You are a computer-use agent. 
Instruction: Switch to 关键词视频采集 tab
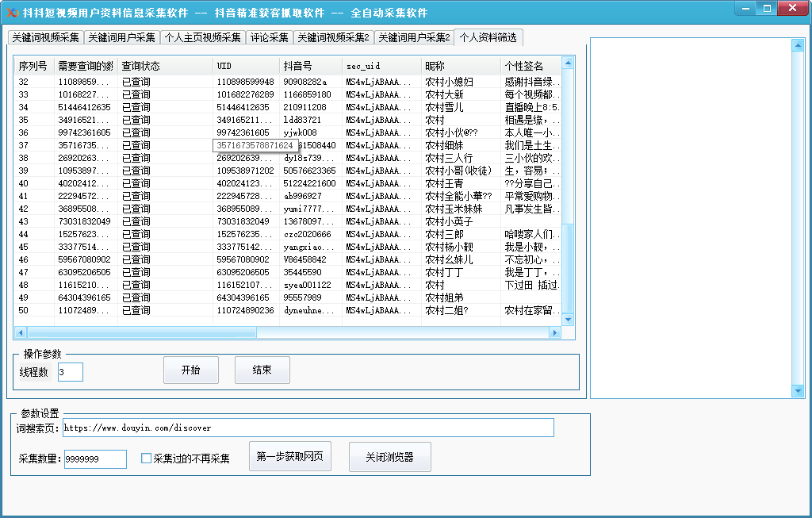point(45,37)
